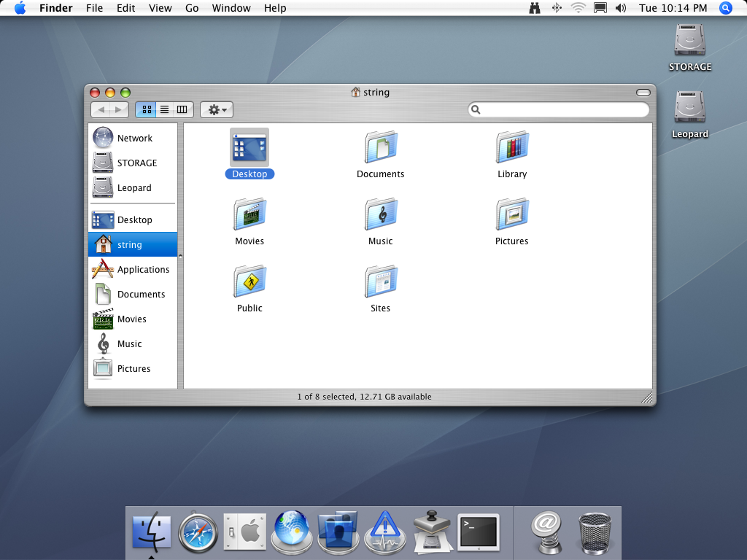This screenshot has height=560, width=747.
Task: Open the stamp disk utility in Dock
Action: click(432, 532)
